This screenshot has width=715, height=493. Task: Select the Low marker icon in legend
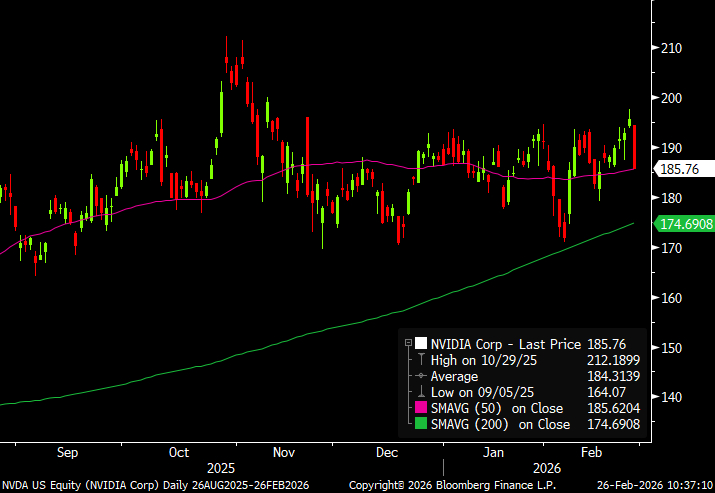422,392
